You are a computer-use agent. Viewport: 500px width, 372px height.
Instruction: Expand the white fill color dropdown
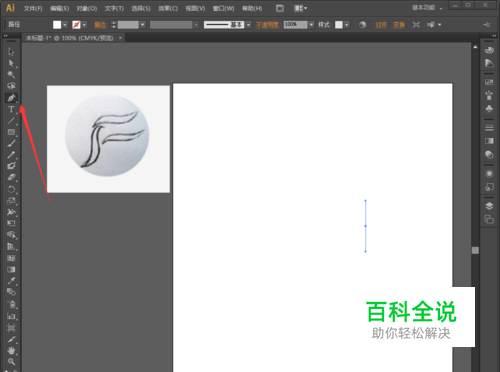(x=65, y=25)
